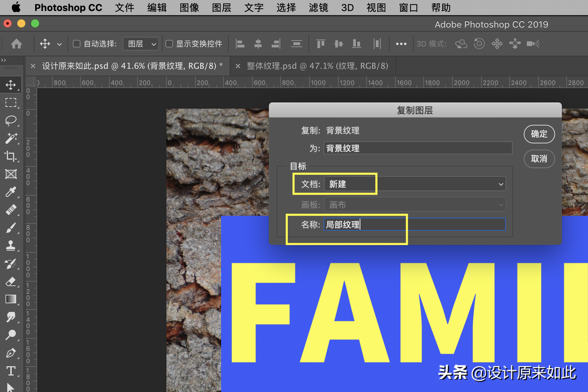The image size is (588, 392).
Task: Click the 3D camera zoom icon
Action: click(x=533, y=44)
